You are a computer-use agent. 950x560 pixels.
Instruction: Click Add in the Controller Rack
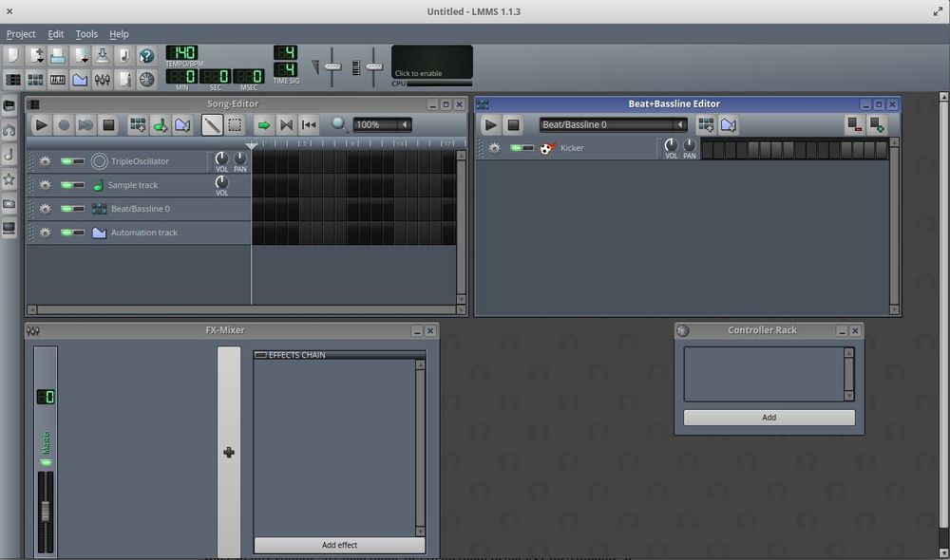click(x=769, y=417)
